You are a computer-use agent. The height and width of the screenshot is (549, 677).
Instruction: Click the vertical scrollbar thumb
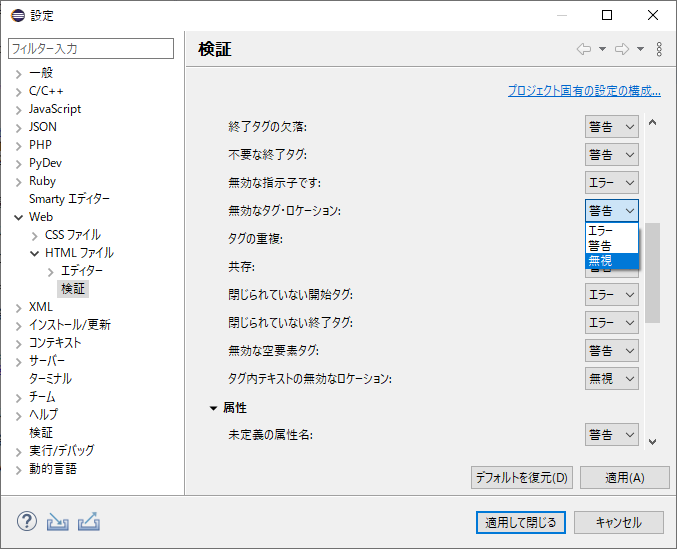click(x=652, y=273)
